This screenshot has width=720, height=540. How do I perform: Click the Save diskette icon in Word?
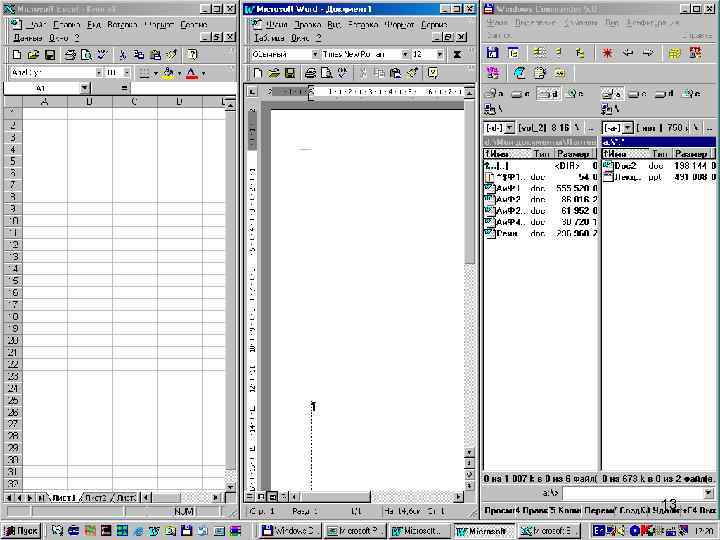point(290,73)
